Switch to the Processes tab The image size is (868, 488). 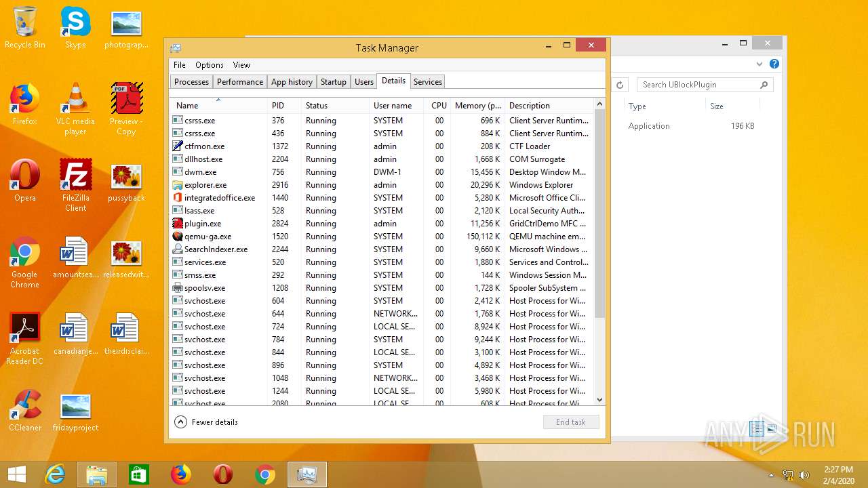click(x=191, y=82)
